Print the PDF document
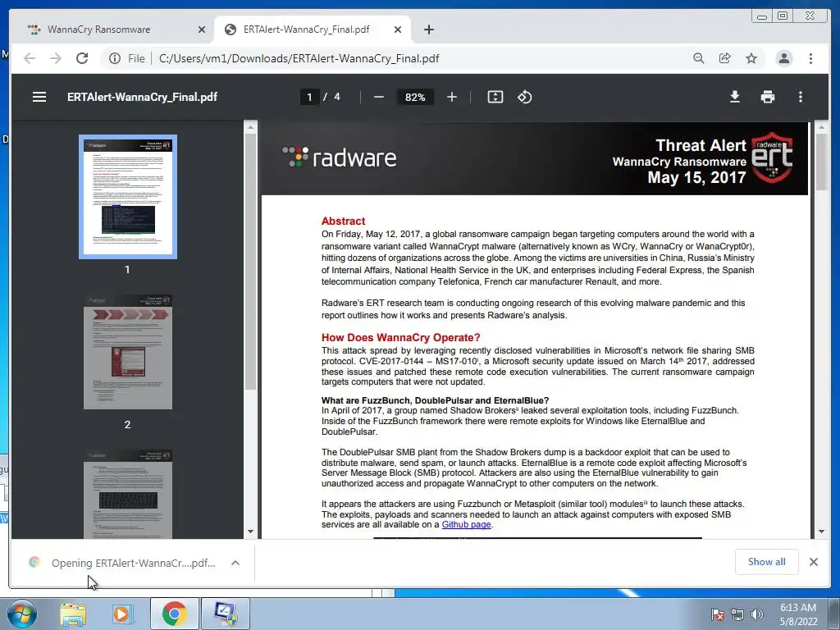This screenshot has height=630, width=840. 767,97
